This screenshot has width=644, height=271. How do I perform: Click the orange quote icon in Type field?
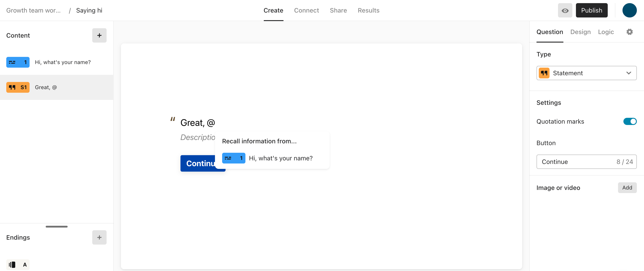click(x=544, y=73)
